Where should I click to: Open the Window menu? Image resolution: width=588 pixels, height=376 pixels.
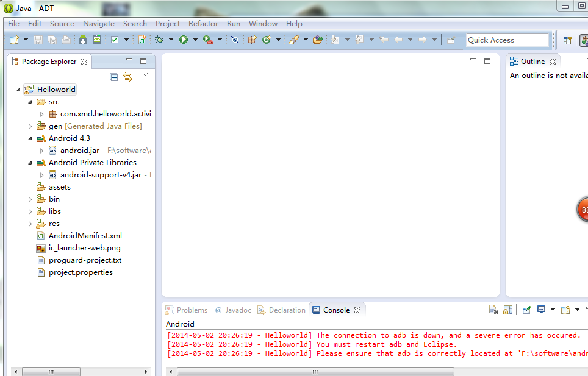263,24
